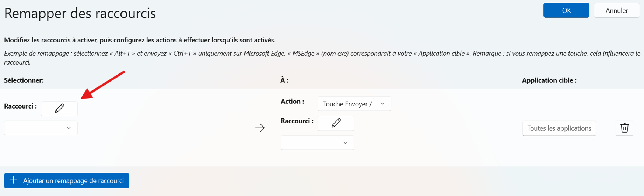Add a new row via Ajouter un remappage de raccourci

pyautogui.click(x=73, y=180)
